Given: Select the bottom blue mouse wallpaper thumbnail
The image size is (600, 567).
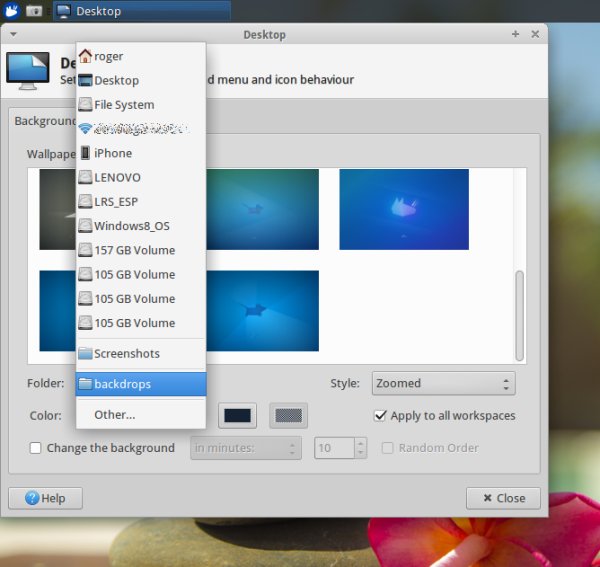Looking at the screenshot, I should pos(262,311).
